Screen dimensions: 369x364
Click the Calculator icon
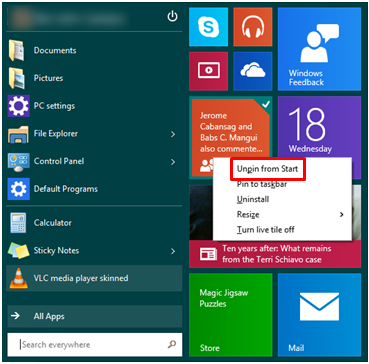(18, 223)
